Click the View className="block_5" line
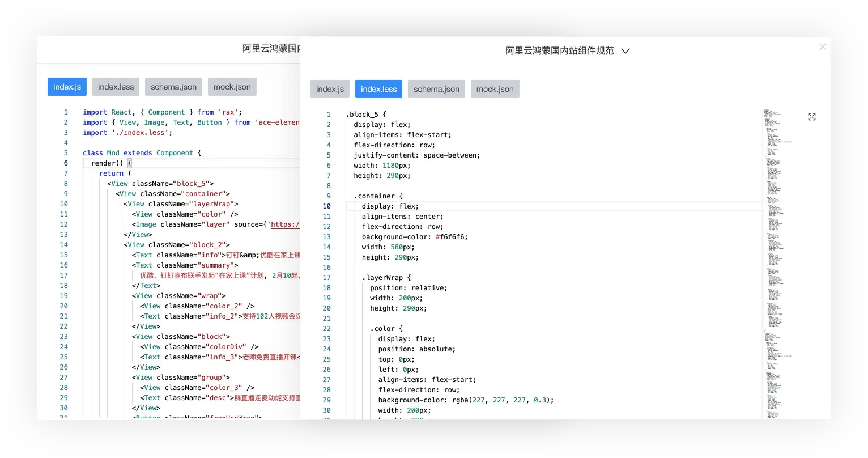The height and width of the screenshot is (458, 868). pyautogui.click(x=160, y=184)
